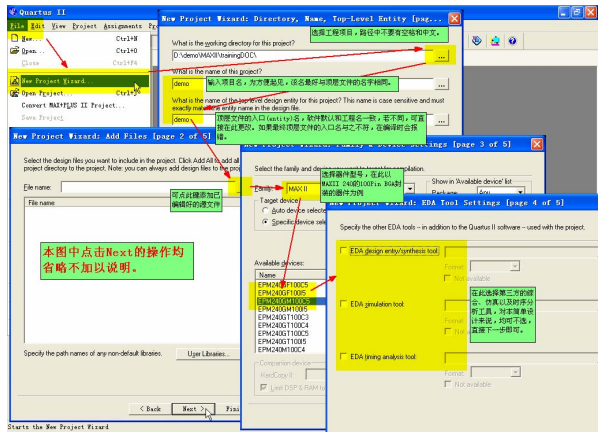Click the New Project Wizard menu icon
The height and width of the screenshot is (436, 609).
point(15,81)
